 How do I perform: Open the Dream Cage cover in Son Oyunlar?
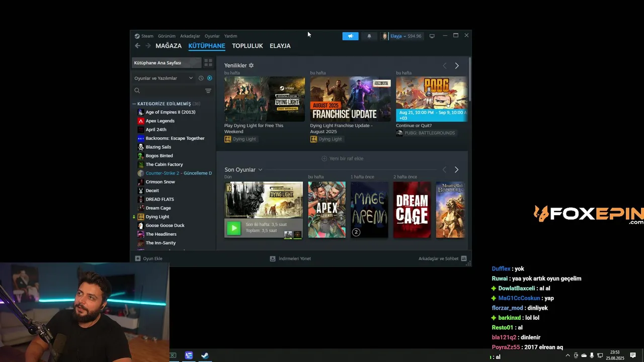coord(412,210)
